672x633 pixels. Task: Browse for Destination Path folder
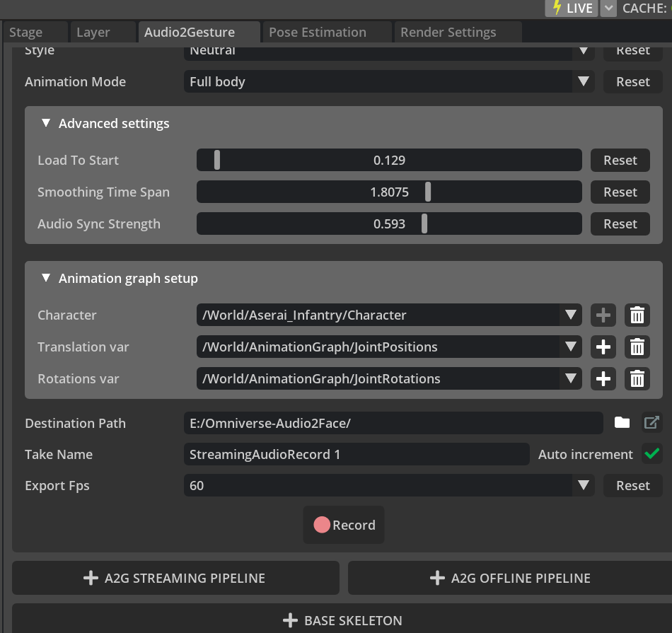(x=622, y=423)
